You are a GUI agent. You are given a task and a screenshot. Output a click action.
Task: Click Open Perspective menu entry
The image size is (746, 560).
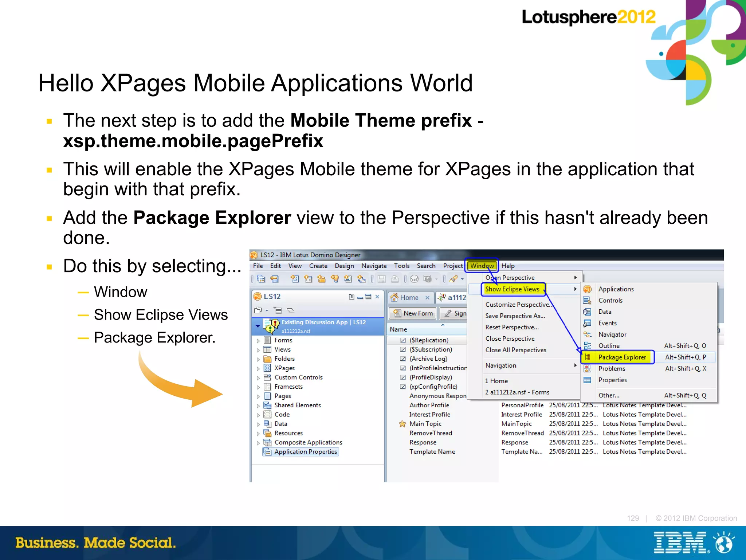pyautogui.click(x=525, y=278)
